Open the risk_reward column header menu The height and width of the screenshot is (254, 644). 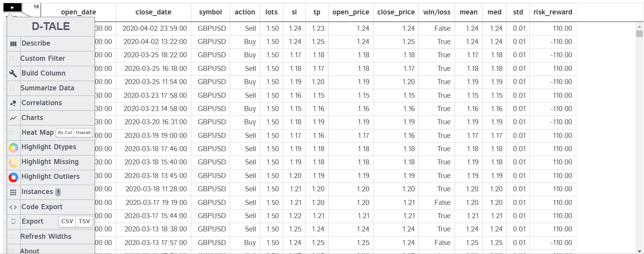[x=553, y=12]
